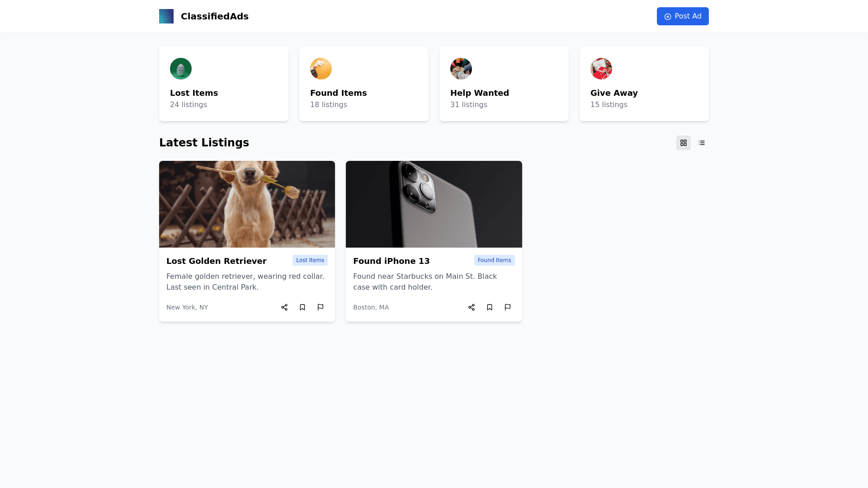This screenshot has height=488, width=868.
Task: Click the Found Items tag badge on iPhone
Action: pyautogui.click(x=494, y=260)
